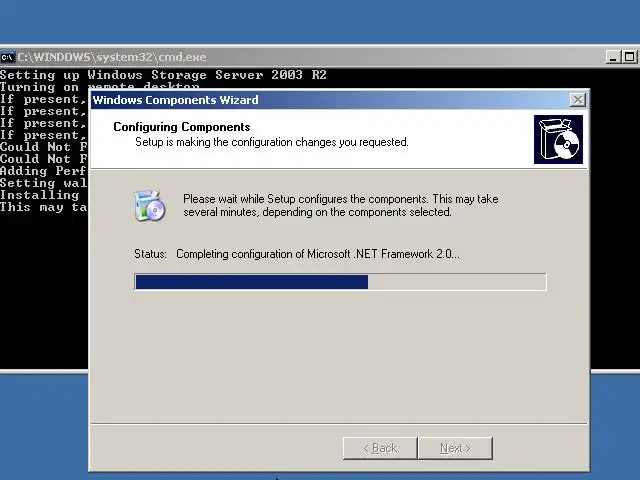Screen dimensions: 640x480
Task: Click the 'This may ta' console line
Action: pos(44,207)
